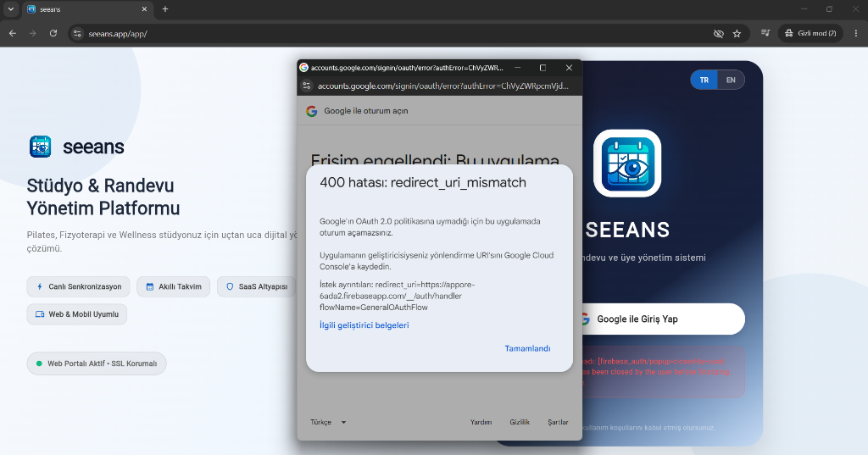Click the popup address bar URL
This screenshot has height=455, width=868.
(442, 86)
